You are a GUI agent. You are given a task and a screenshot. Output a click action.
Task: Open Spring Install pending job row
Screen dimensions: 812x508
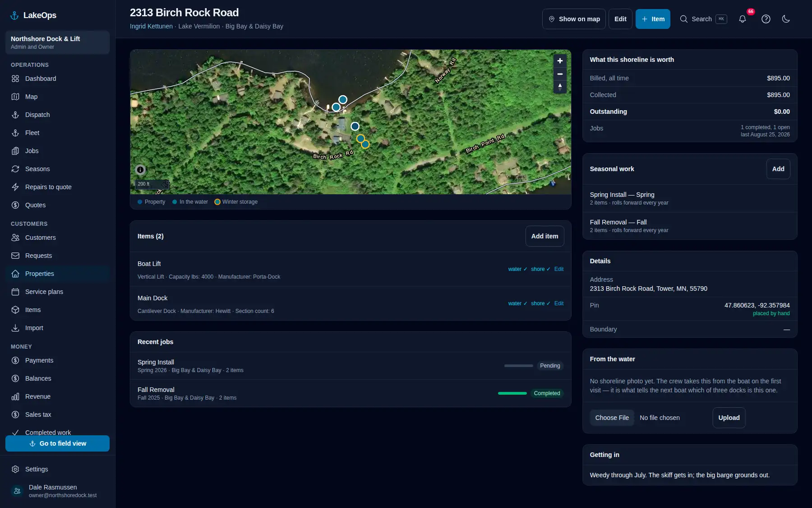(x=351, y=366)
